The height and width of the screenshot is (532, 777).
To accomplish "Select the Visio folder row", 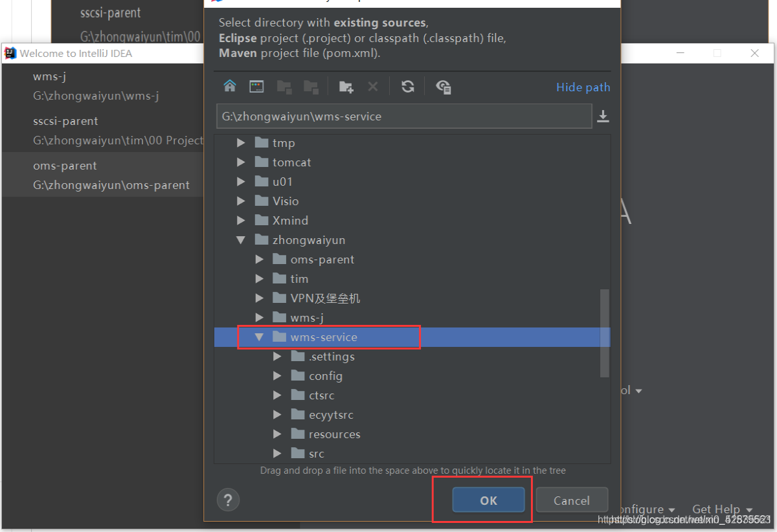I will [x=412, y=201].
